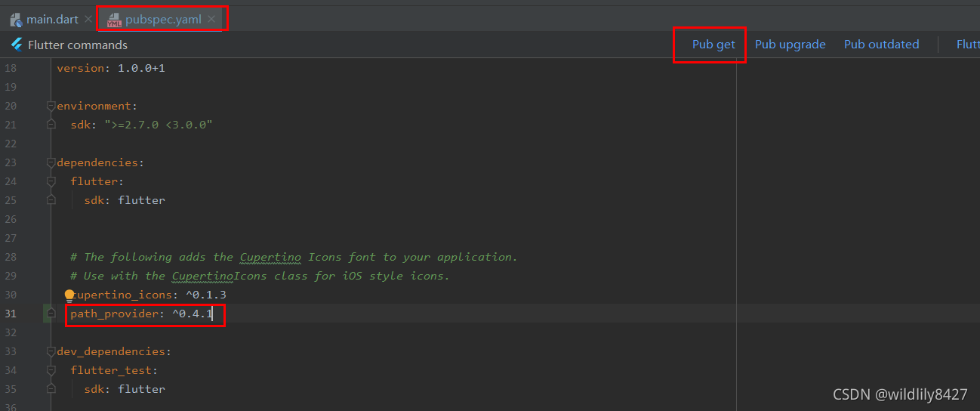Collapse the flutter_test block at line 34
Screen dimensions: 980x411
point(51,370)
